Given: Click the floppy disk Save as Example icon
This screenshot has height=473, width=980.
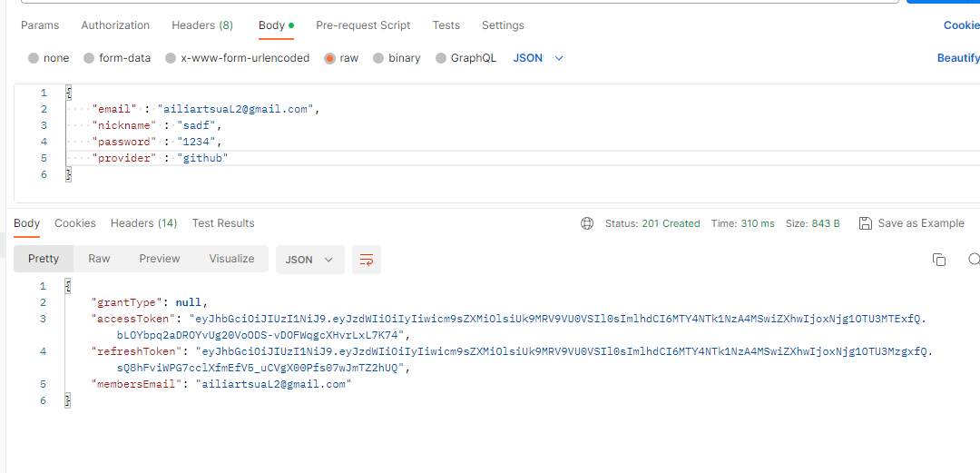Looking at the screenshot, I should click(866, 223).
